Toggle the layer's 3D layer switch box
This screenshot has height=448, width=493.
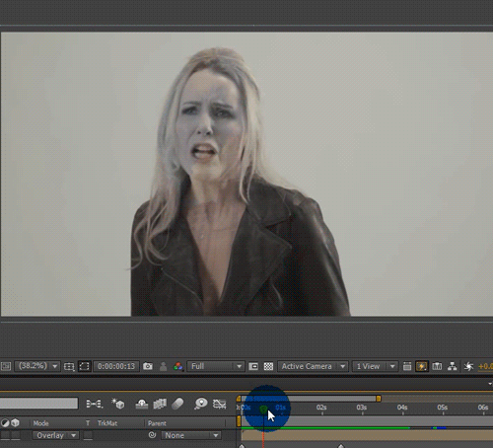click(x=15, y=435)
